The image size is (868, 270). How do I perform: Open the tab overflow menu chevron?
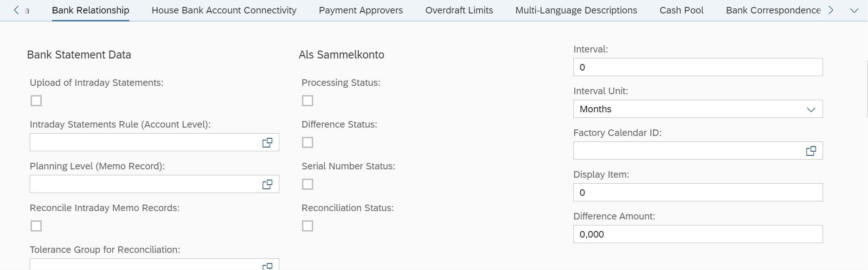click(854, 10)
